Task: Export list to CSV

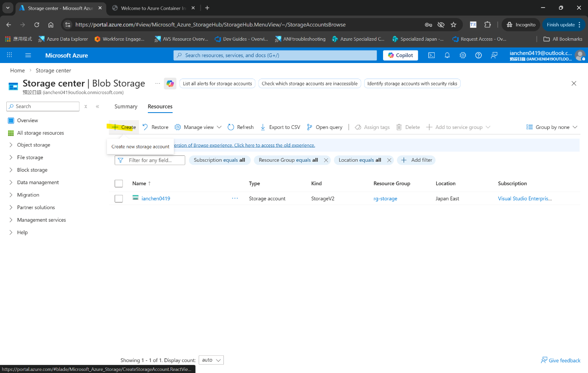Action: coord(280,127)
